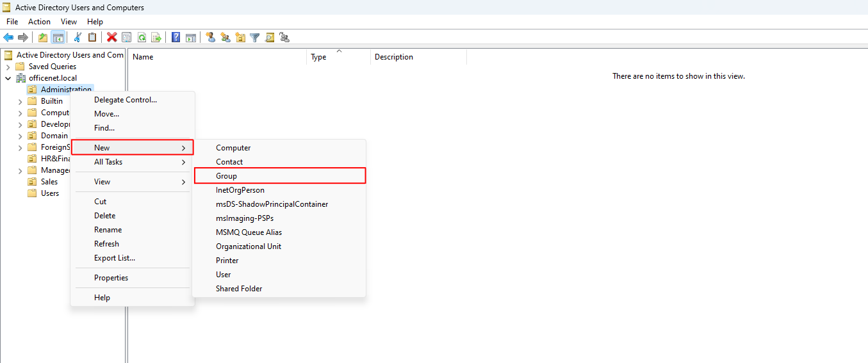Collapse the officenet.local domain node
Image resolution: width=868 pixels, height=363 pixels.
pos(8,78)
